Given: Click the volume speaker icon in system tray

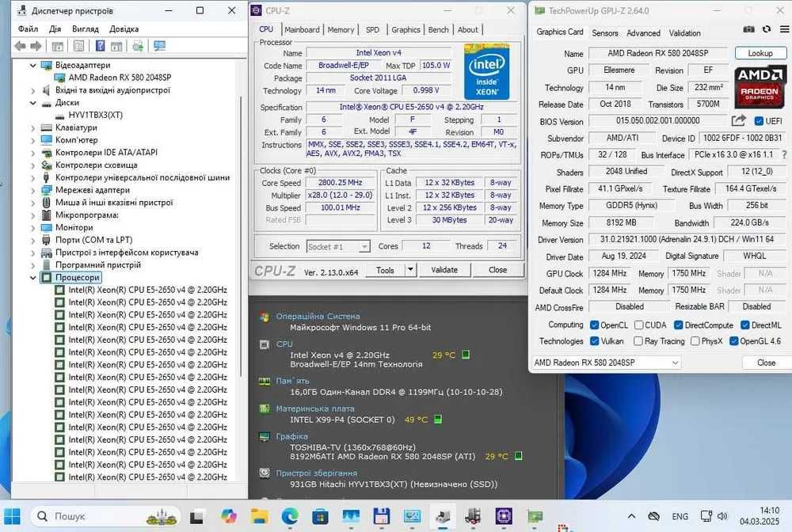Looking at the screenshot, I should tap(722, 516).
